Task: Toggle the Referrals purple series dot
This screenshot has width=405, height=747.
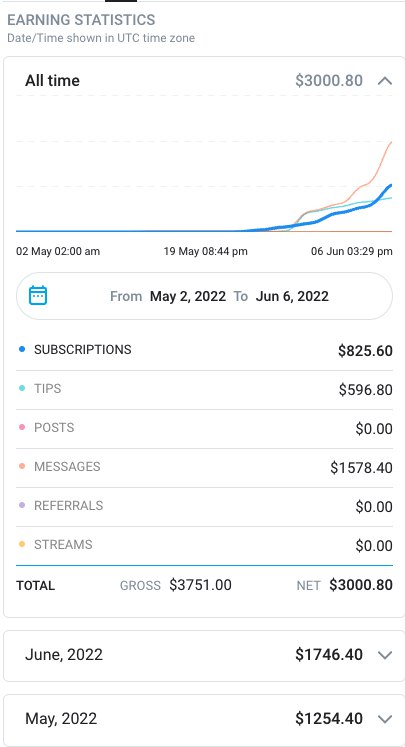Action: click(x=21, y=505)
